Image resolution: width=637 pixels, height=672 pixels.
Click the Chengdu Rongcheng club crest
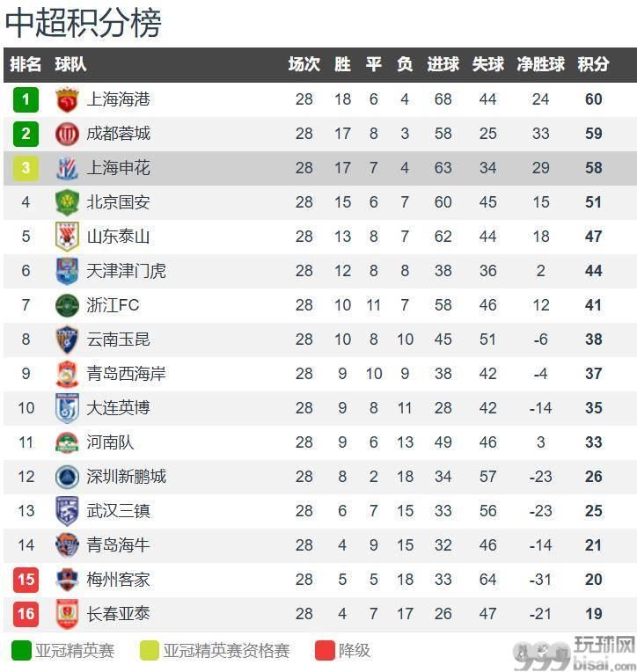67,134
